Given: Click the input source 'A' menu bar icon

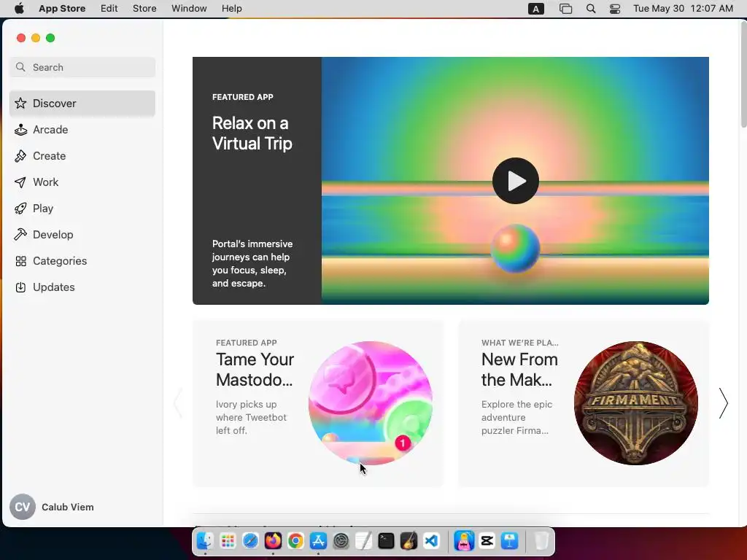Looking at the screenshot, I should (x=536, y=9).
